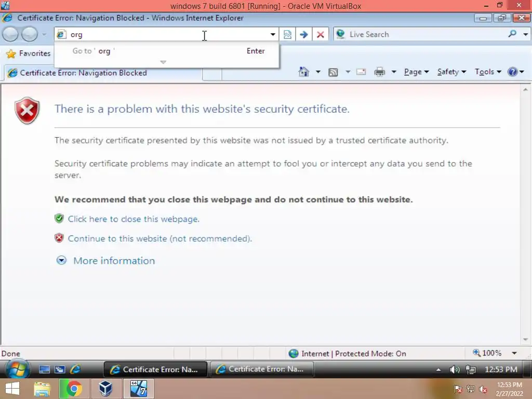This screenshot has width=532, height=399.
Task: Open the Feeds dropdown arrow
Action: [348, 72]
